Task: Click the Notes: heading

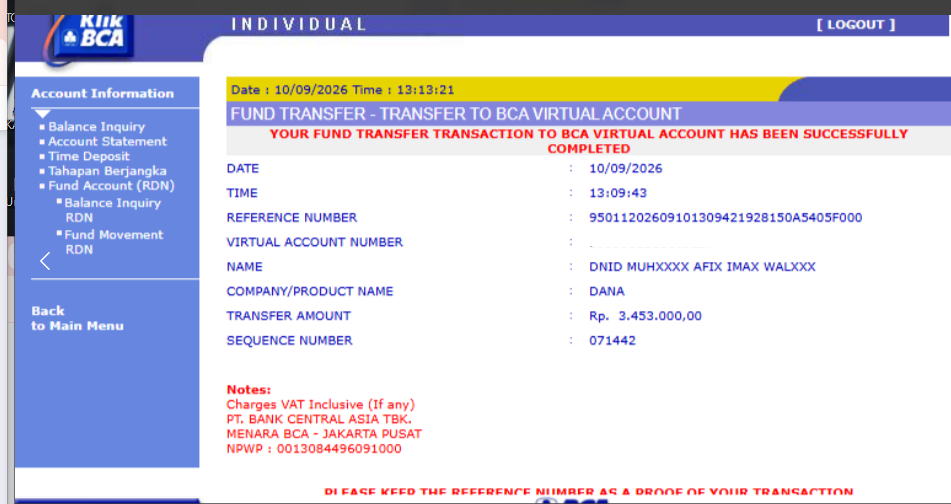Action: 249,389
